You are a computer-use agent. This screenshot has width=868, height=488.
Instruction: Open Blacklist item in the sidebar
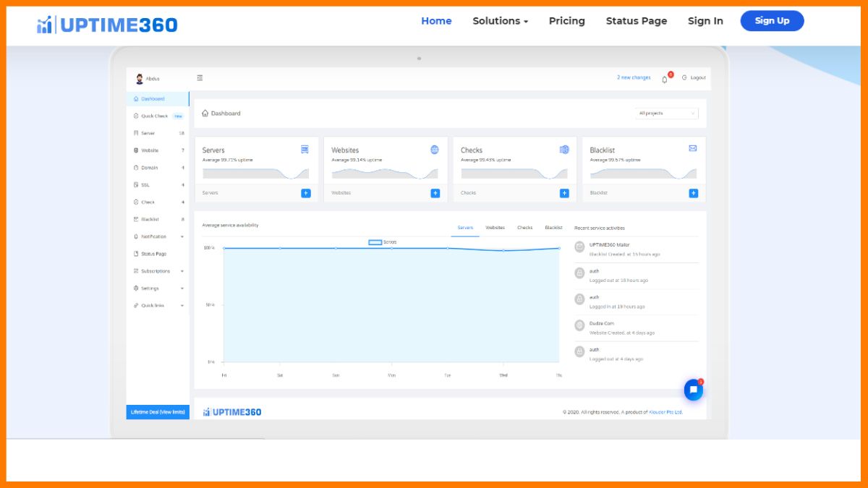coord(158,219)
